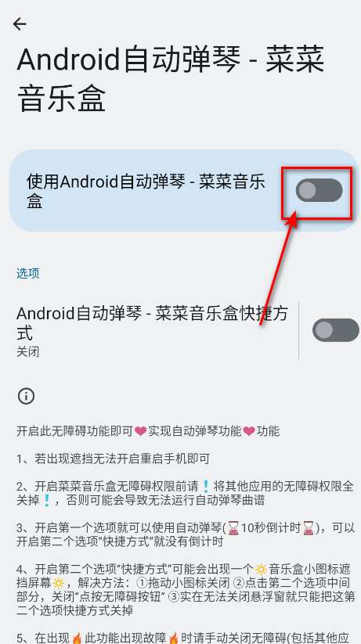Tap the circled info icon
Image resolution: width=361 pixels, height=644 pixels.
click(26, 397)
